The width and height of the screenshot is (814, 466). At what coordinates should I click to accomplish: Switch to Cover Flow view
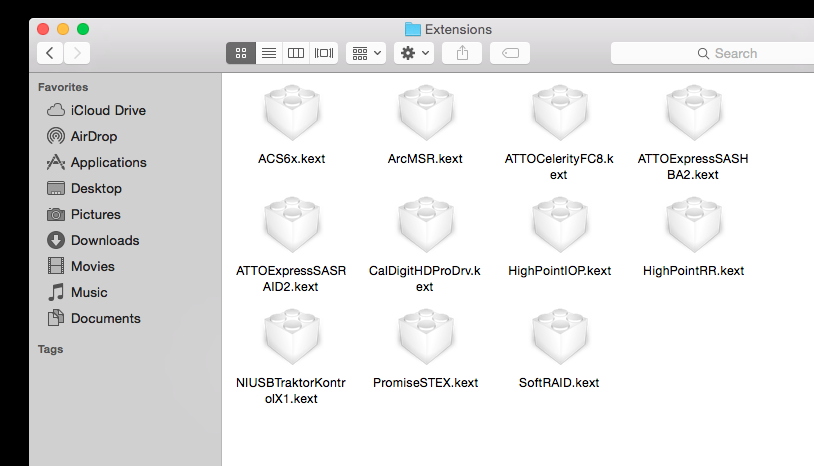(324, 53)
